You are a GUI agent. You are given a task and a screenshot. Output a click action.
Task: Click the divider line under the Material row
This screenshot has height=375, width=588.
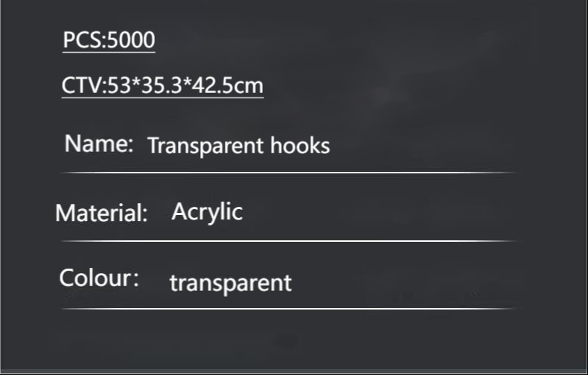(289, 241)
